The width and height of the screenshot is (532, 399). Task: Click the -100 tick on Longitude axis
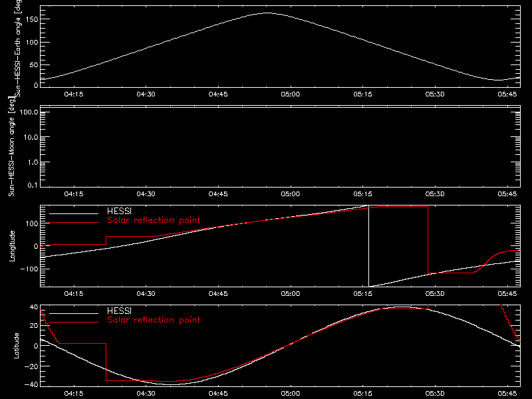pyautogui.click(x=29, y=269)
